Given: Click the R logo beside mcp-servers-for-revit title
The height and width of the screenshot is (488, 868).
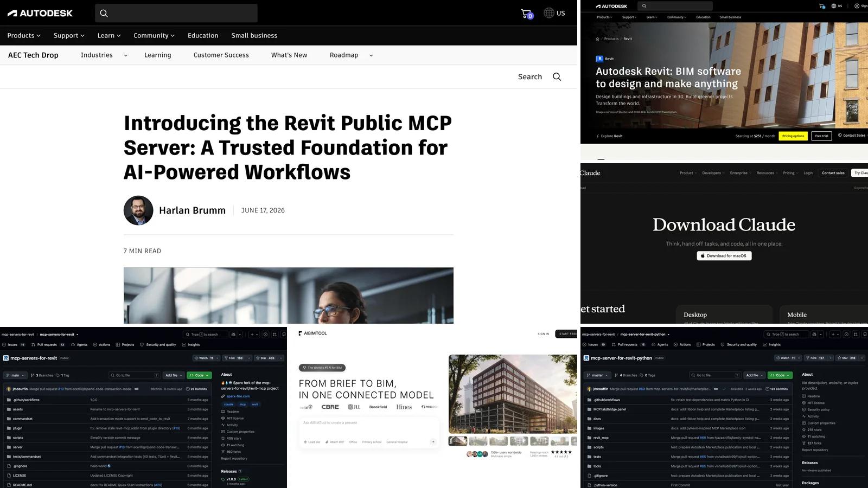Looking at the screenshot, I should click(x=6, y=358).
